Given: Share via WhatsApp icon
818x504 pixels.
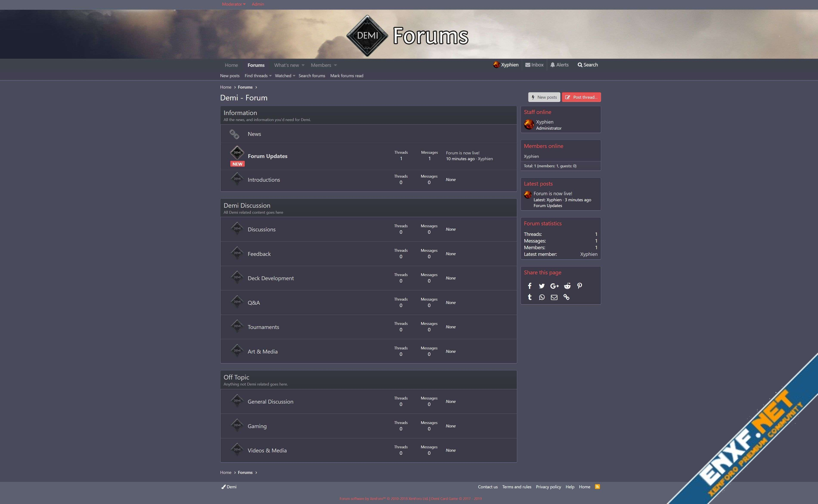Looking at the screenshot, I should tap(542, 297).
